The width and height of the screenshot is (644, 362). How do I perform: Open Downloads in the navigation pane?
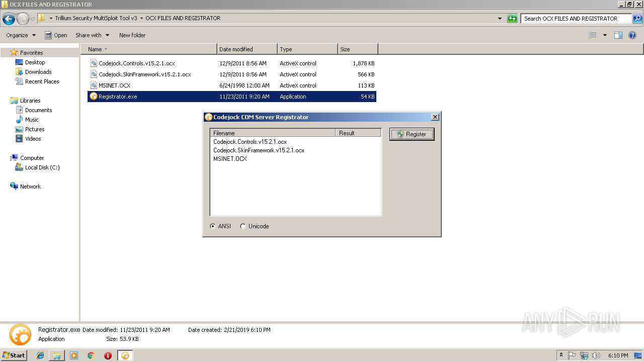(x=38, y=72)
